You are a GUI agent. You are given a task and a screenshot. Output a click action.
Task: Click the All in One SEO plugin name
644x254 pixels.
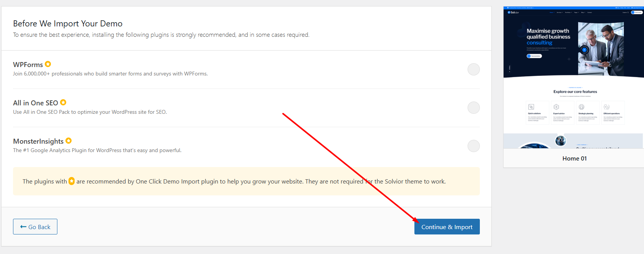pyautogui.click(x=36, y=103)
